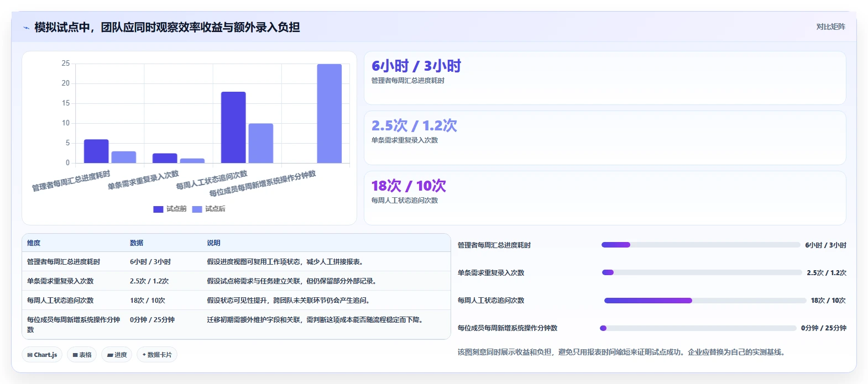
Task: Click the Chart.js chip
Action: point(42,355)
